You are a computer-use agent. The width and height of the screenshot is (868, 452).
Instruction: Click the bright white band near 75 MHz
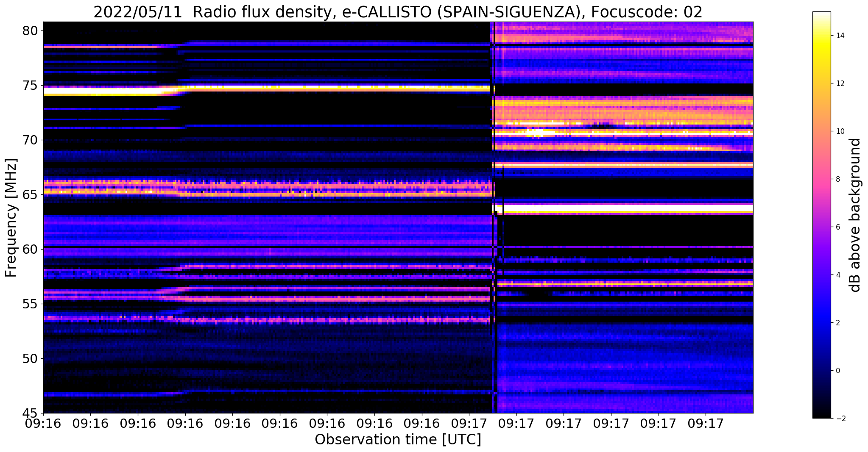267,89
